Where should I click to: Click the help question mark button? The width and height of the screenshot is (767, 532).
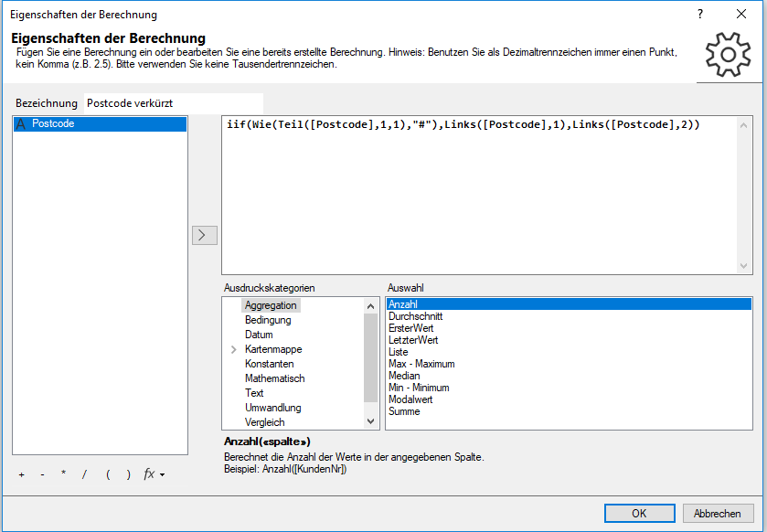[x=700, y=15]
